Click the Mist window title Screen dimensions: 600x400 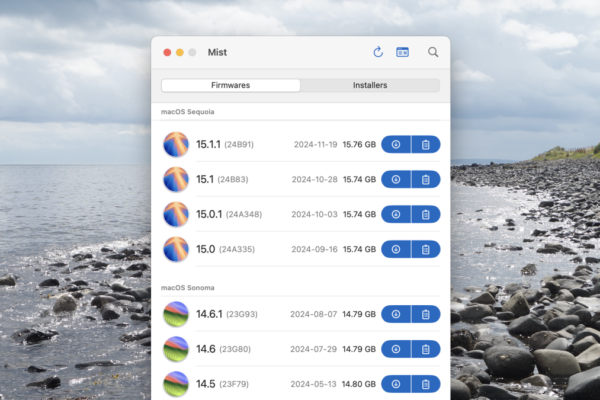point(217,52)
